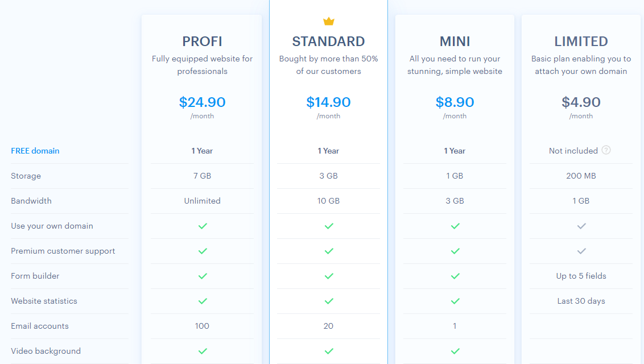The image size is (644, 364).
Task: Click MINI's Video background checkmark
Action: point(455,351)
